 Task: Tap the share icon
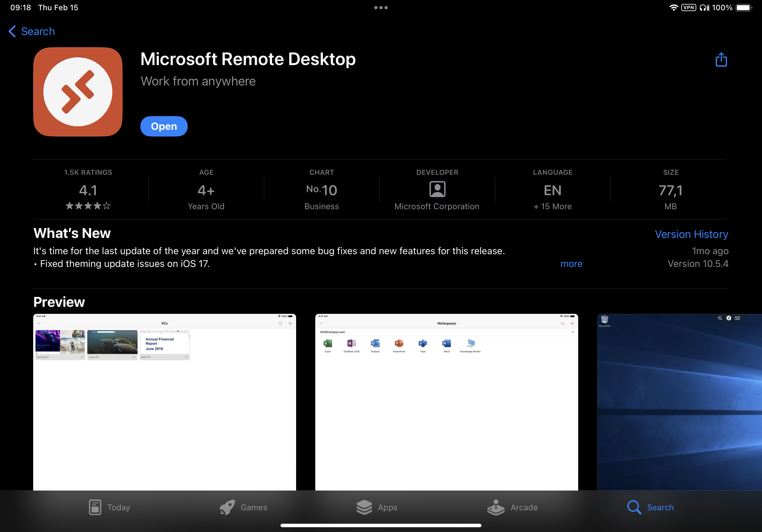tap(721, 60)
